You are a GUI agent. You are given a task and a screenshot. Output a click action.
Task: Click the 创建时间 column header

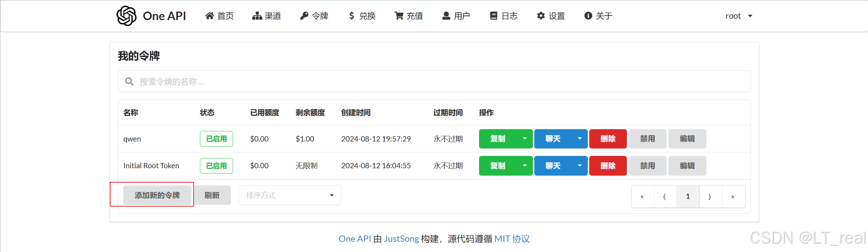click(x=356, y=113)
